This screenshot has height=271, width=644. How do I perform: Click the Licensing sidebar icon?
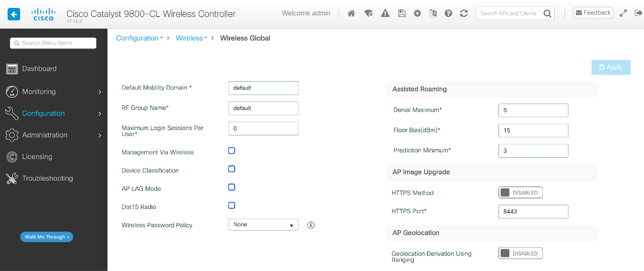click(12, 157)
